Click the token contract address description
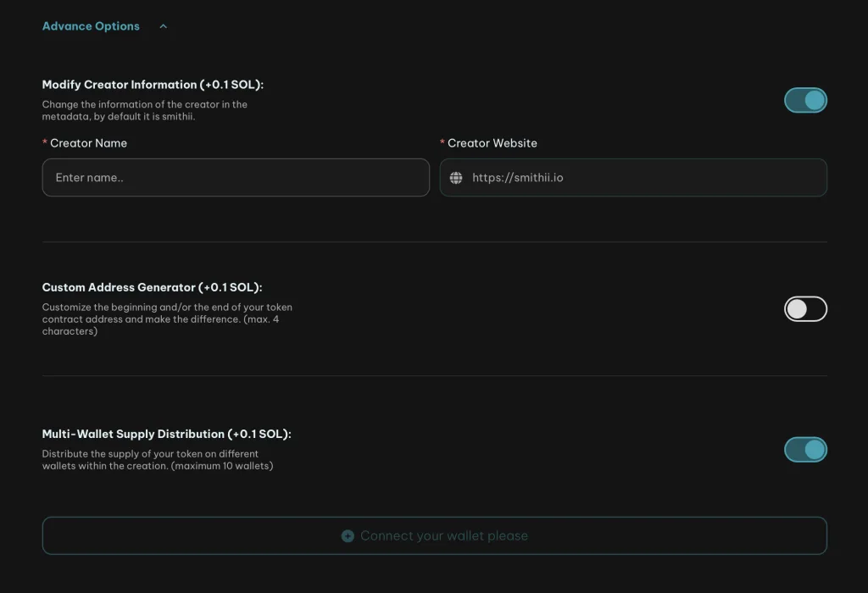Screen dimensions: 868x593 tap(166, 319)
